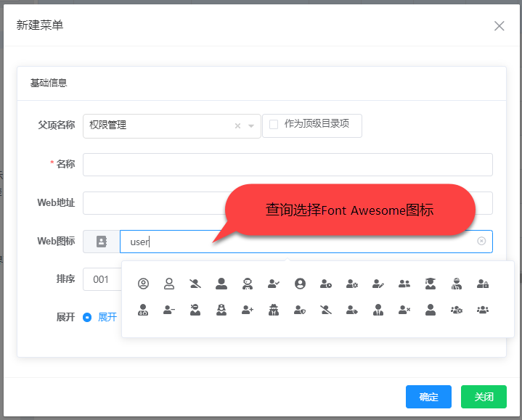Viewport: 522px width, 420px height.
Task: Open the 父项名称 dropdown arrow
Action: coord(251,125)
